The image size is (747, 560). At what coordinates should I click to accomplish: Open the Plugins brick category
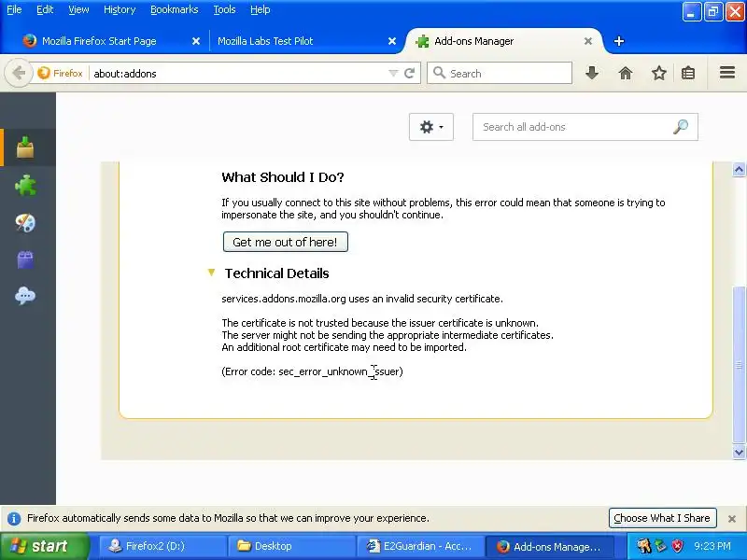point(25,259)
